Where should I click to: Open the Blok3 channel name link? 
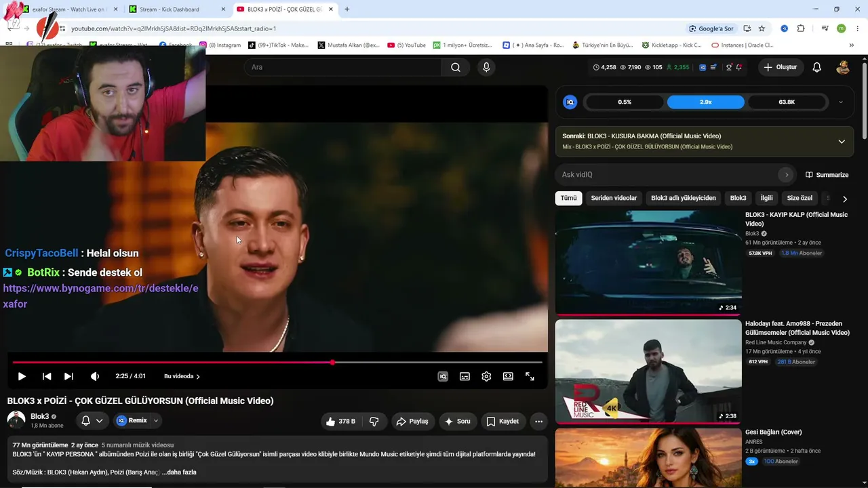point(39,416)
